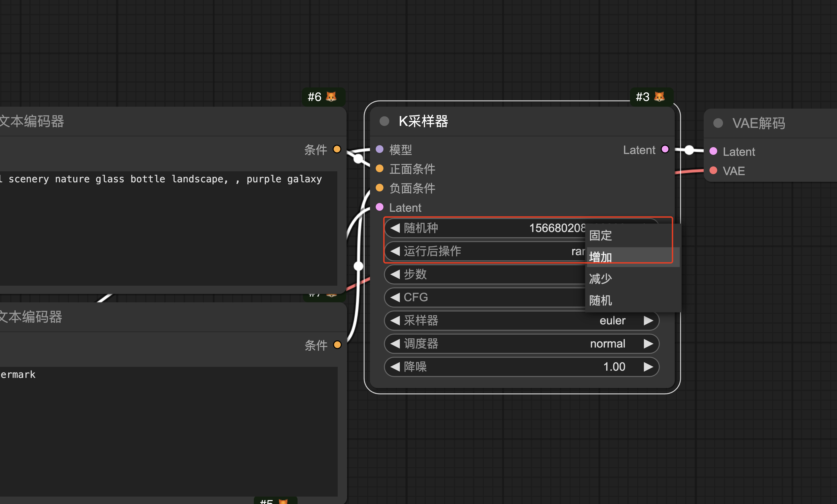Switch 调度器 to next option with right arrow
The width and height of the screenshot is (837, 504).
pos(648,343)
